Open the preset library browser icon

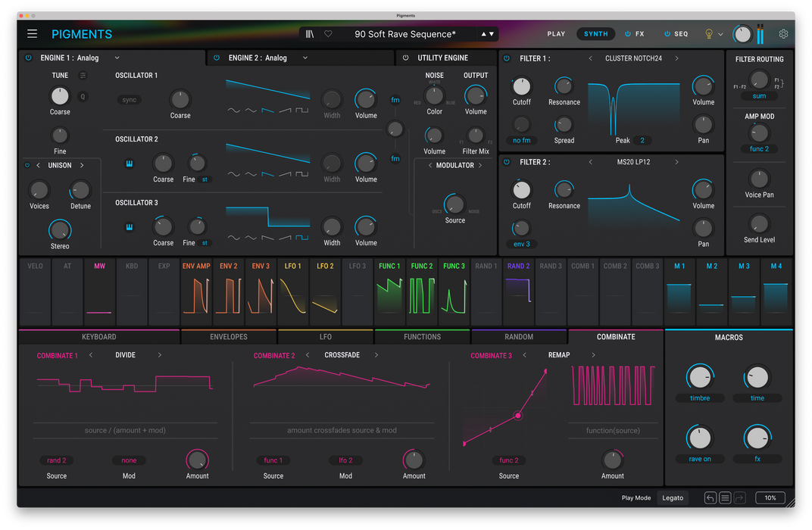[310, 34]
